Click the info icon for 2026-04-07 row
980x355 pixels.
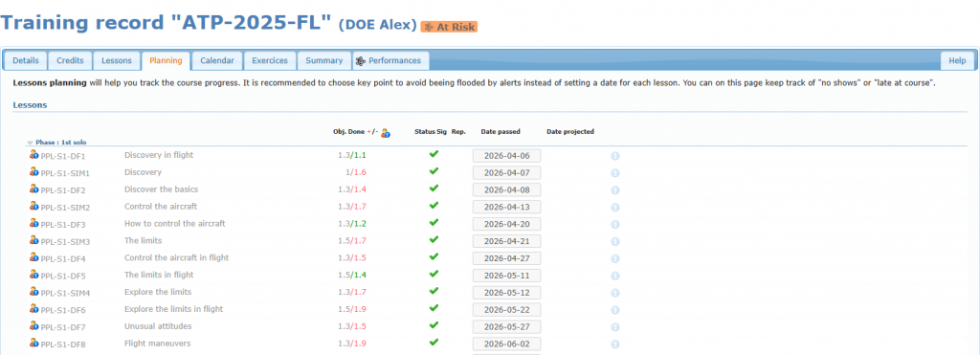point(615,172)
